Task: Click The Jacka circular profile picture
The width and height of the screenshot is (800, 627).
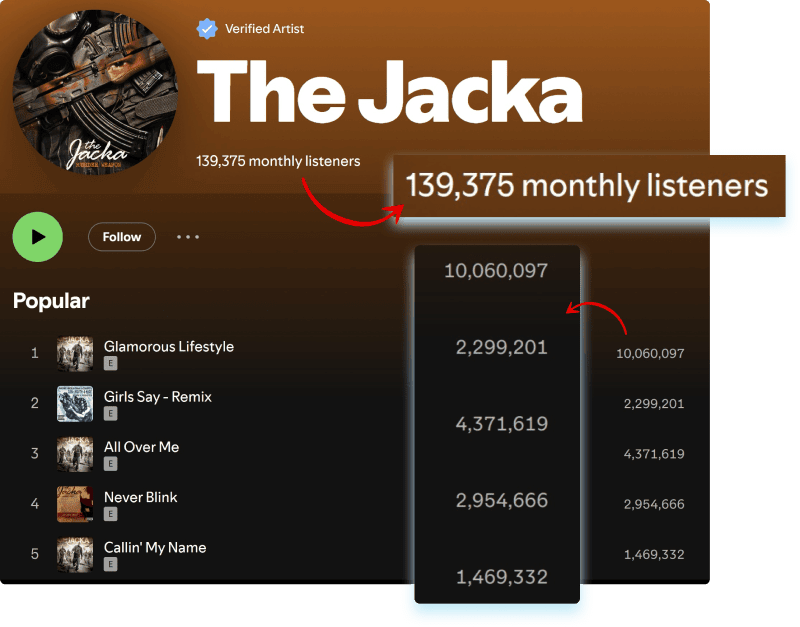Action: pyautogui.click(x=95, y=92)
